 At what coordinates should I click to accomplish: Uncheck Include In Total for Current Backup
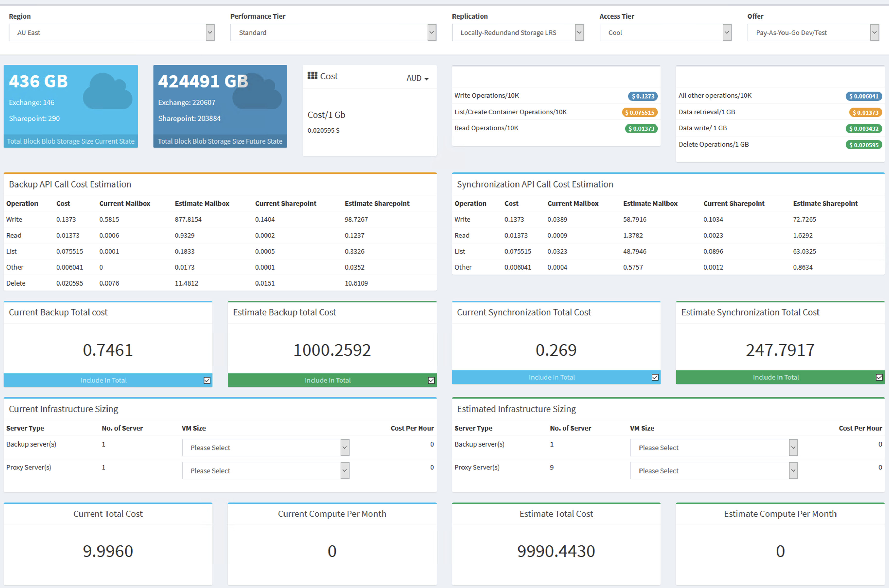[207, 380]
